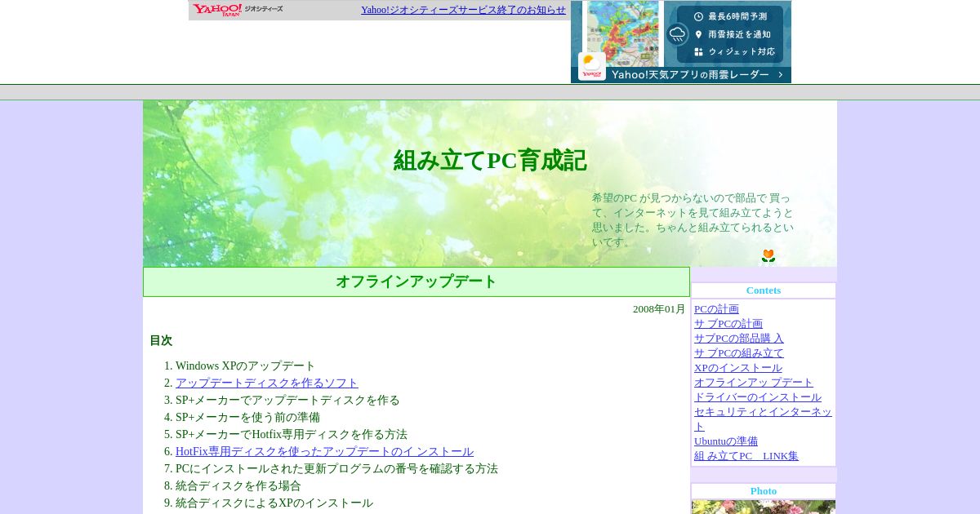Viewport: 980px width, 514px height.
Task: Click the 最長6時間予測 text in the ad
Action: coord(737,16)
